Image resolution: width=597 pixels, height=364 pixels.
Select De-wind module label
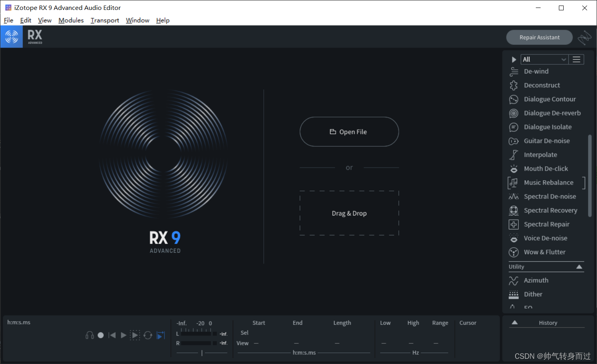point(536,71)
